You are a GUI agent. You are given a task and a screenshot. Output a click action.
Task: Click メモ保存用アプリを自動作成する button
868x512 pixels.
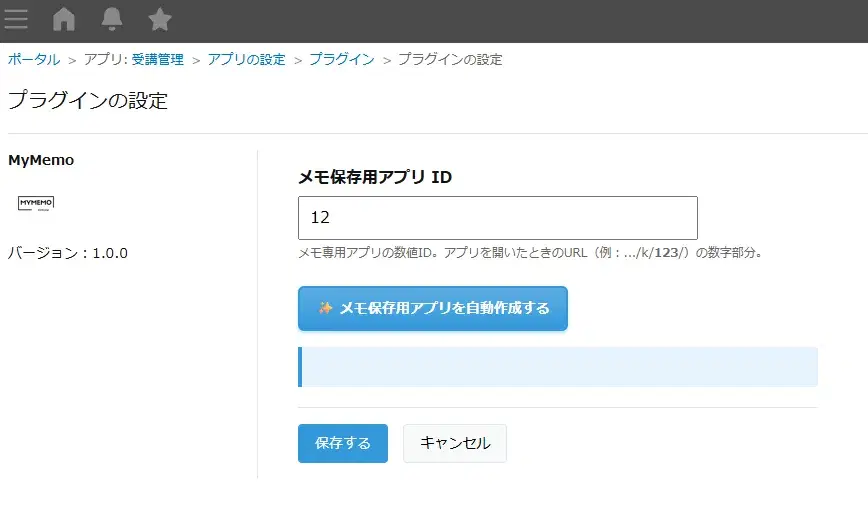tap(433, 308)
